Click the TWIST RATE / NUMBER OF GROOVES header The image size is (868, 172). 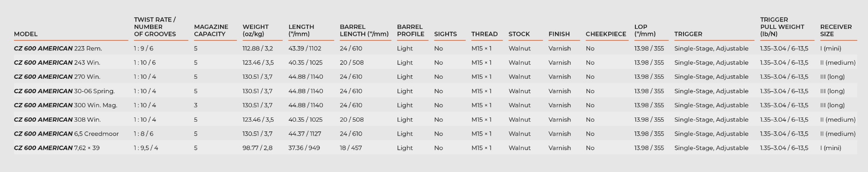coord(155,27)
